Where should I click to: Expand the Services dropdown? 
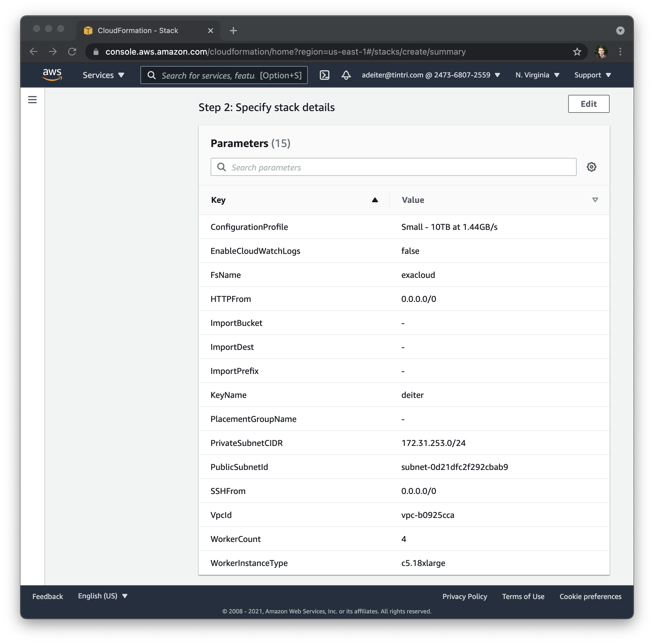click(x=103, y=75)
